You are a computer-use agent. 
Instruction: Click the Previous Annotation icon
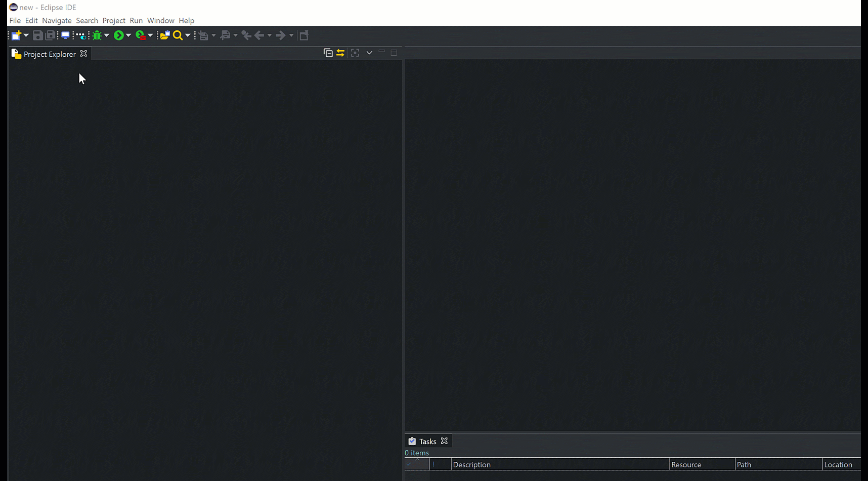point(226,35)
